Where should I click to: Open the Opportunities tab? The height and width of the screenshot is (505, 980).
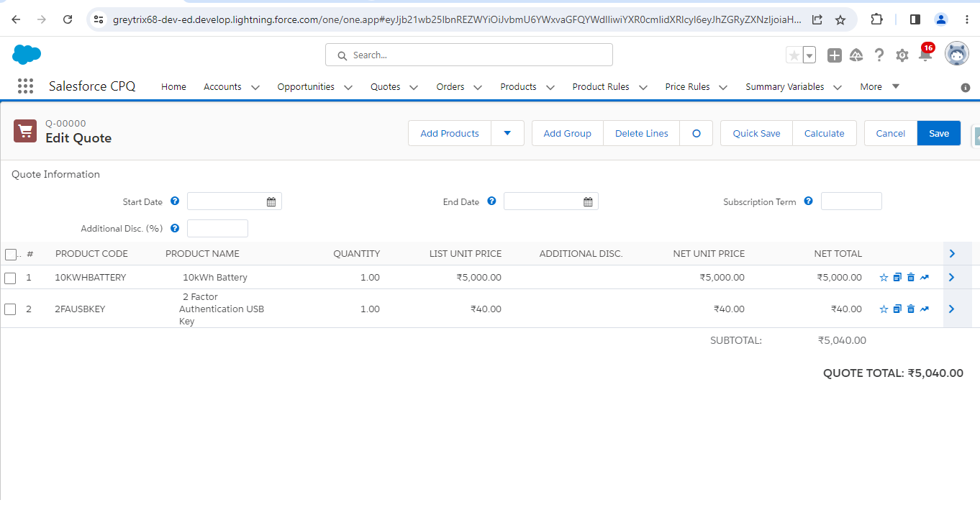306,86
